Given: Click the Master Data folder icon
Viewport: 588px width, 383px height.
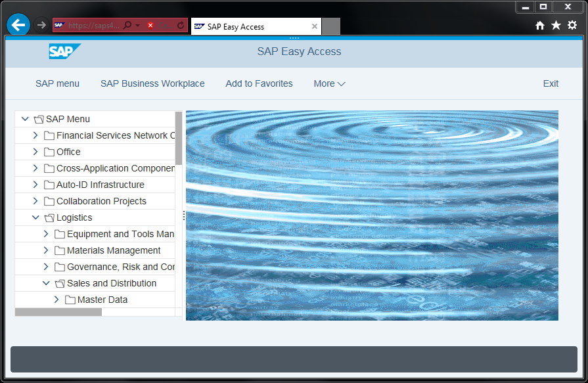Looking at the screenshot, I should 70,300.
